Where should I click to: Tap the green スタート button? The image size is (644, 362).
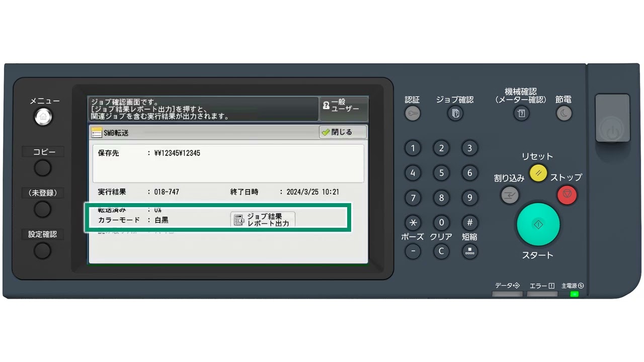[x=538, y=224]
